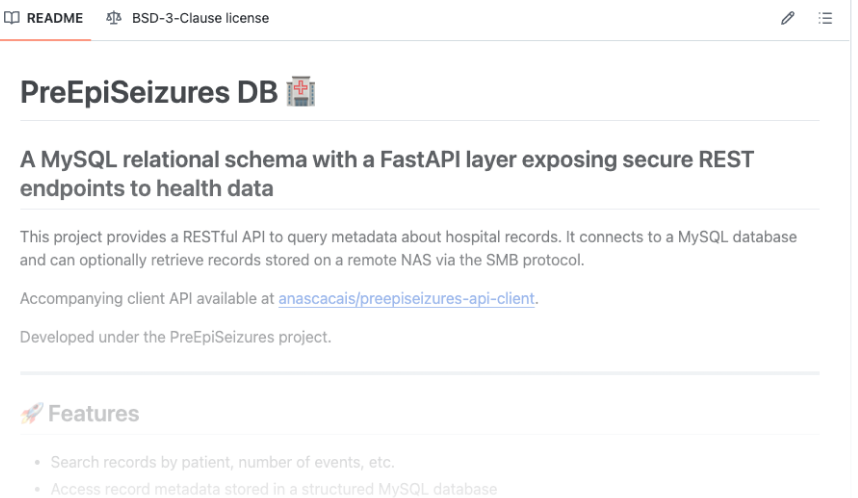
Task: Click the MySQL relational schema subheading
Action: pos(387,174)
